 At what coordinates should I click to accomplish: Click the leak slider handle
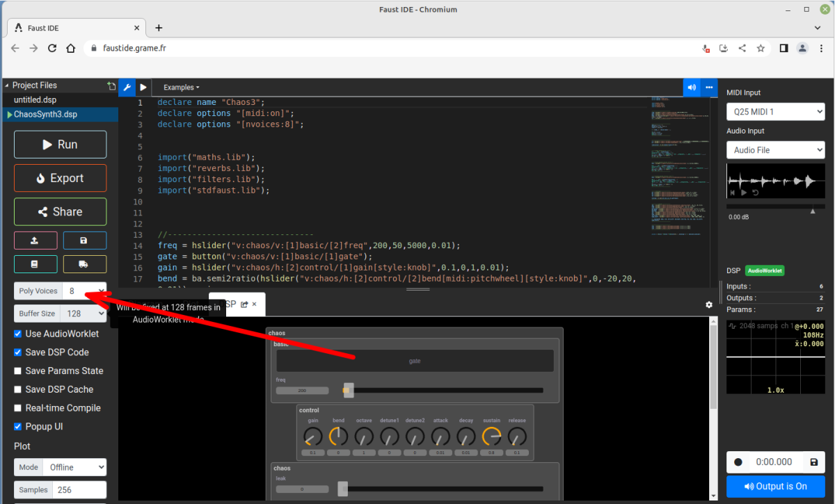tap(342, 489)
